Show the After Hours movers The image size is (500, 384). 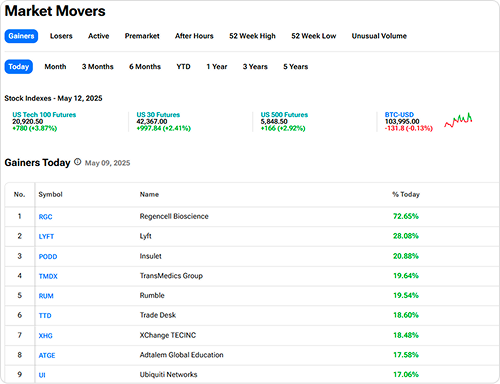(x=194, y=36)
